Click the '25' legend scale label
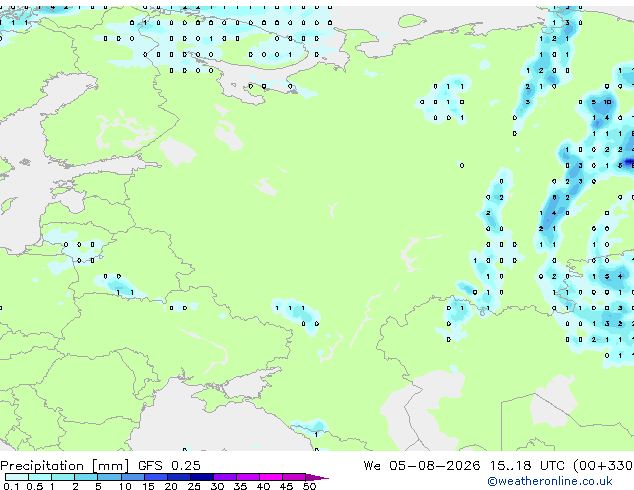 pos(194,486)
